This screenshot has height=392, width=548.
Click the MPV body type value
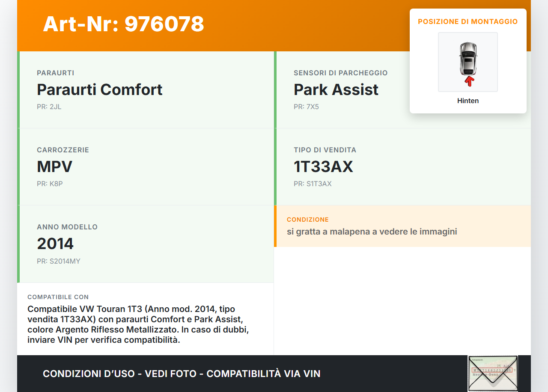[55, 166]
